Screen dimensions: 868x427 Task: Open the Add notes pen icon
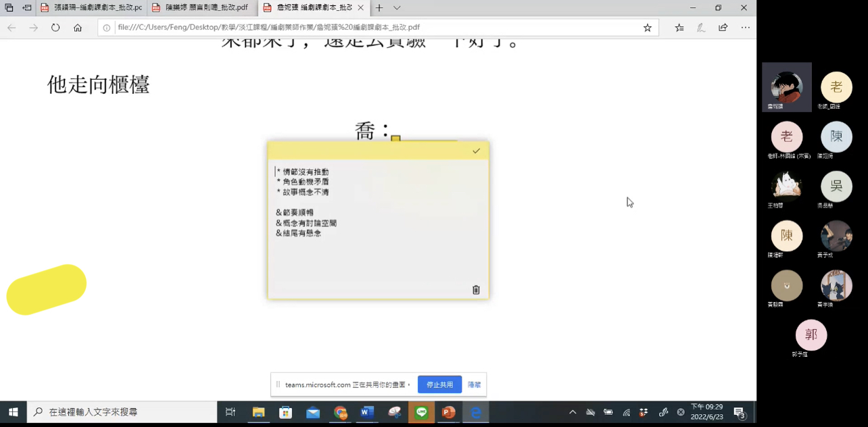click(x=701, y=28)
